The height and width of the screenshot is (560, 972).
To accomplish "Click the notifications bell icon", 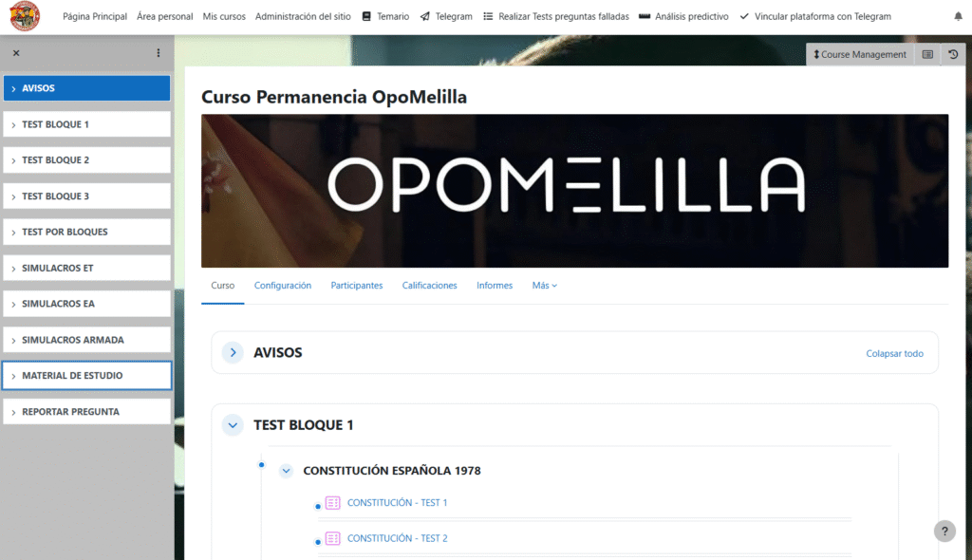I will point(957,17).
